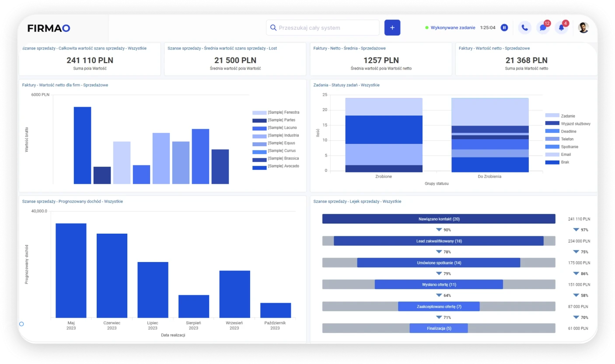Type in the Przeszukaj cały system field
The image size is (615, 364).
click(x=326, y=28)
